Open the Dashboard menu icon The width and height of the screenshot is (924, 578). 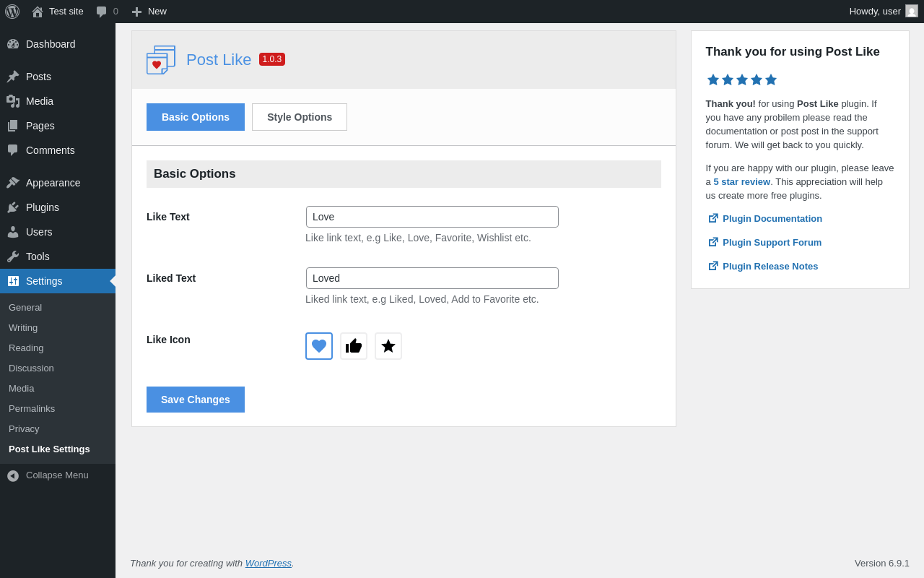[13, 44]
